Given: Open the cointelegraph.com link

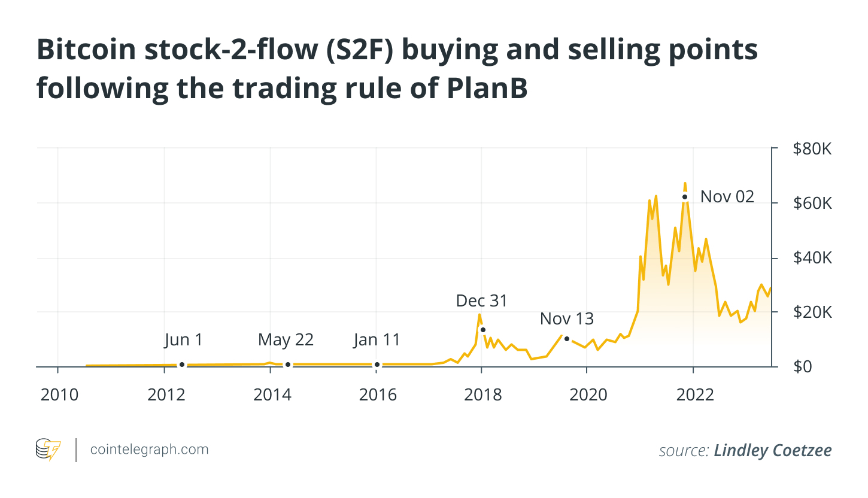Looking at the screenshot, I should 149,450.
